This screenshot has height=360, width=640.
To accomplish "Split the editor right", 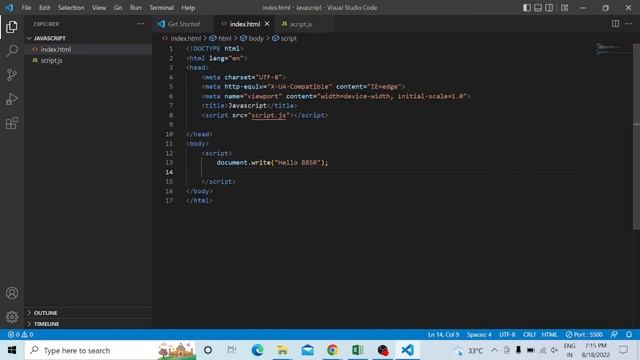I will click(x=615, y=24).
